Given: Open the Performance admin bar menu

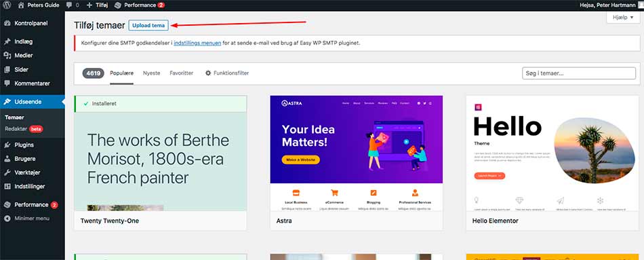Looking at the screenshot, I should click(x=140, y=5).
